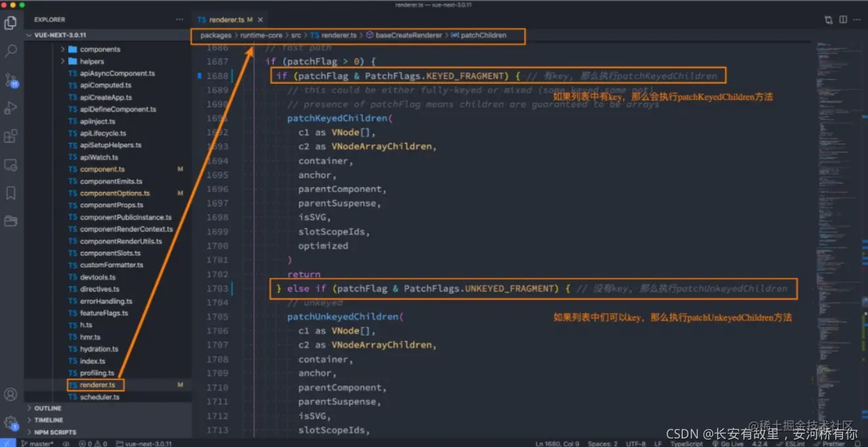Click line number 1703 in gutter
The width and height of the screenshot is (868, 447).
217,288
